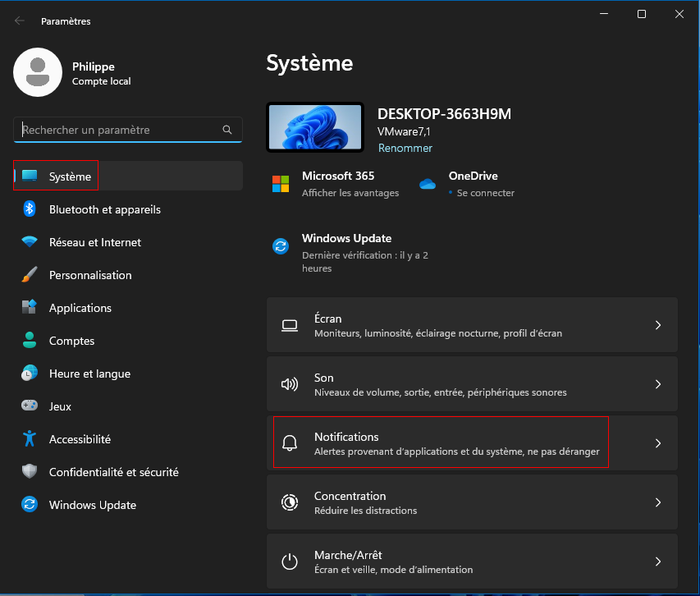Click Se connecter under OneDrive
Screen dimensions: 700x596
(485, 193)
